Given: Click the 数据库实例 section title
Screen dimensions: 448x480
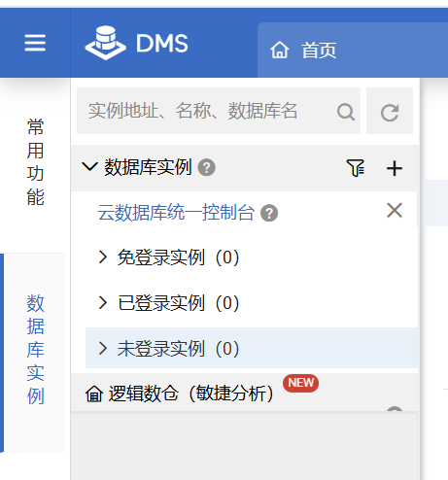Looking at the screenshot, I should pyautogui.click(x=148, y=167).
